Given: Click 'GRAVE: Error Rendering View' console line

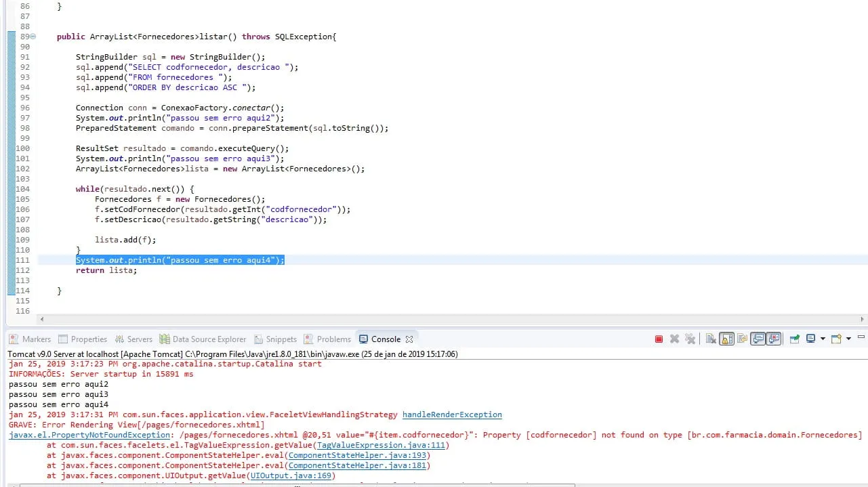Looking at the screenshot, I should pyautogui.click(x=137, y=425).
